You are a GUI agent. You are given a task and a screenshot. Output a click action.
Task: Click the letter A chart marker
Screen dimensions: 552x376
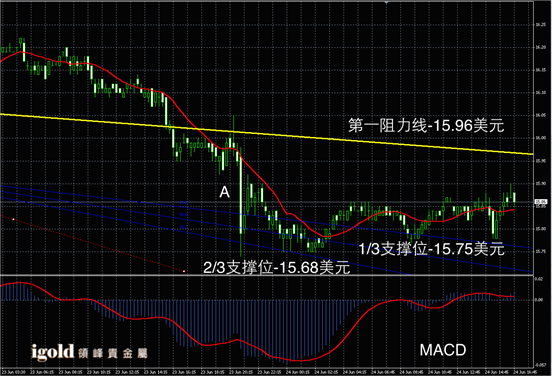pyautogui.click(x=225, y=192)
